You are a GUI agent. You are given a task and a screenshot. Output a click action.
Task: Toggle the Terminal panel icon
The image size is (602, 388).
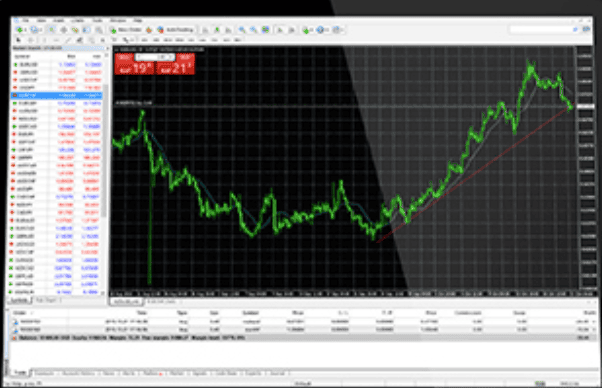click(86, 30)
